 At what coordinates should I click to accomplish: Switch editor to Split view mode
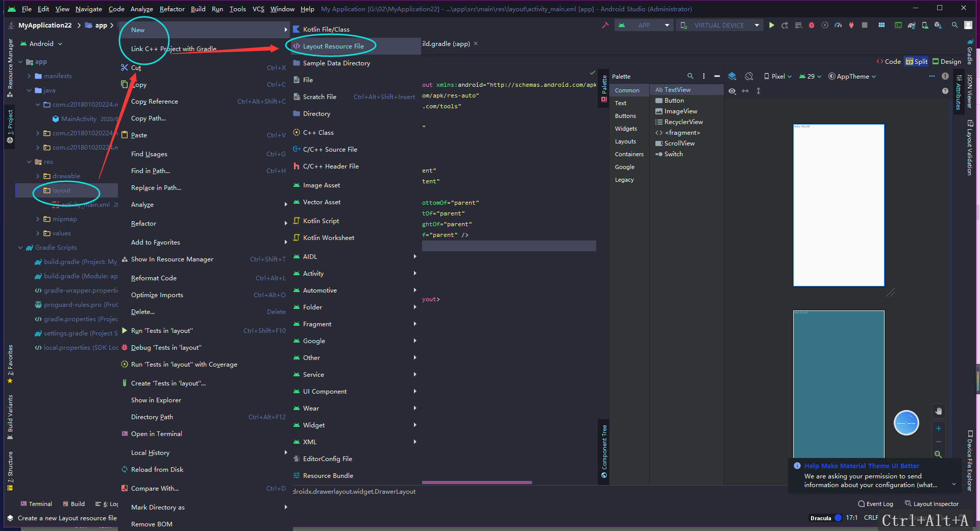(x=917, y=61)
